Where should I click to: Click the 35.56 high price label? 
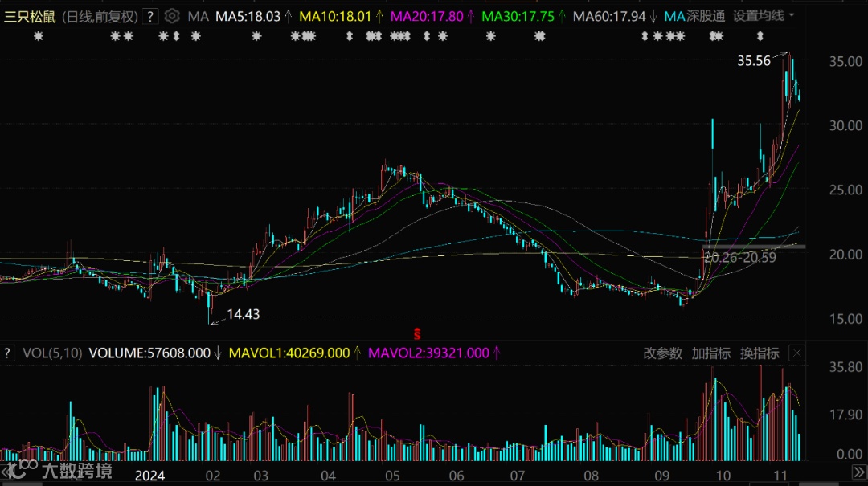pos(753,61)
